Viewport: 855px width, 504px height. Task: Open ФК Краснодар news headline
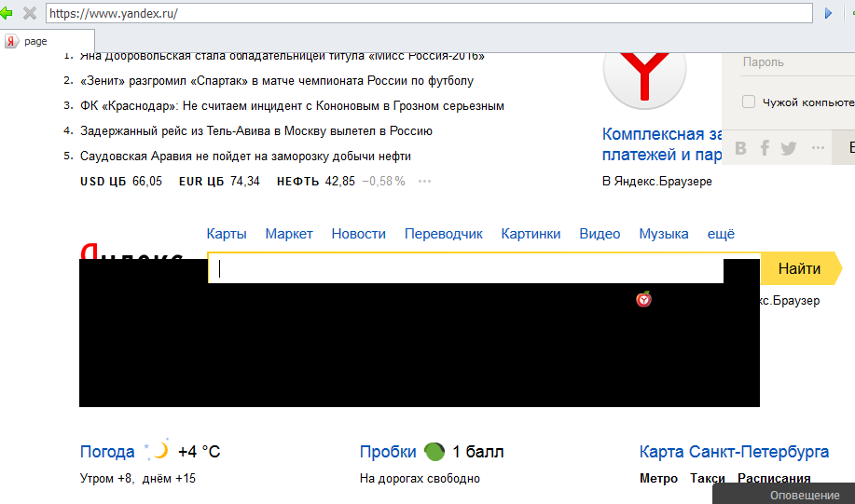click(x=292, y=105)
